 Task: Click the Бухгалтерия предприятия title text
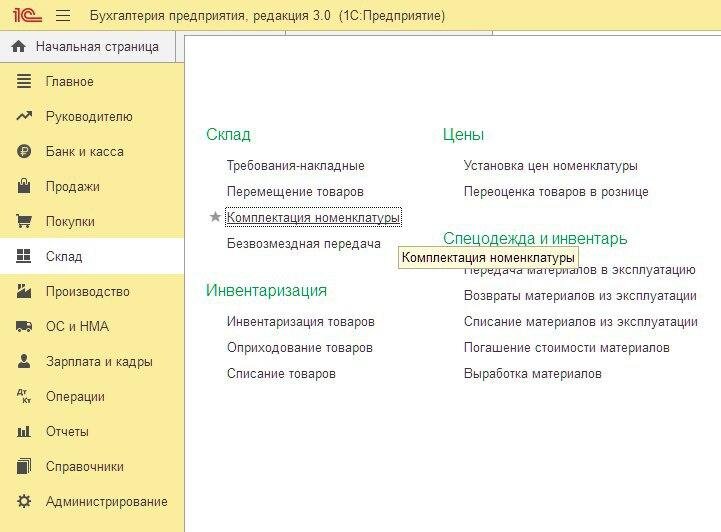(x=267, y=16)
